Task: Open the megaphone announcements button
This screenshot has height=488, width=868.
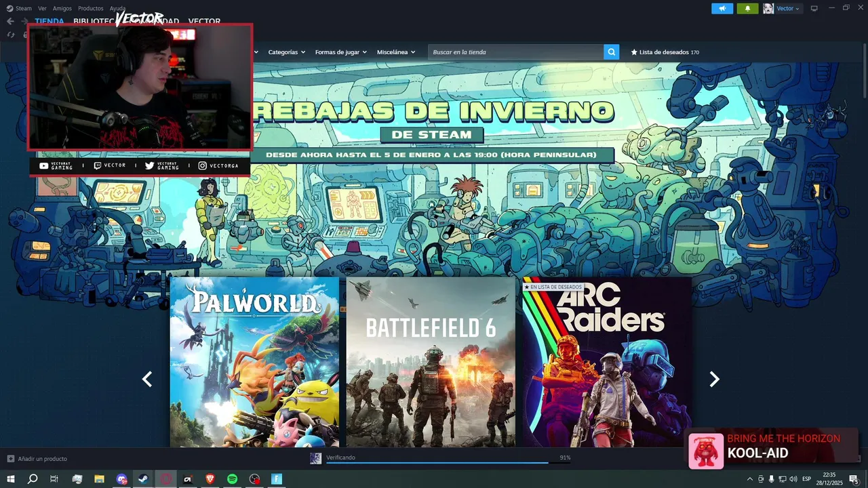Action: [x=722, y=8]
